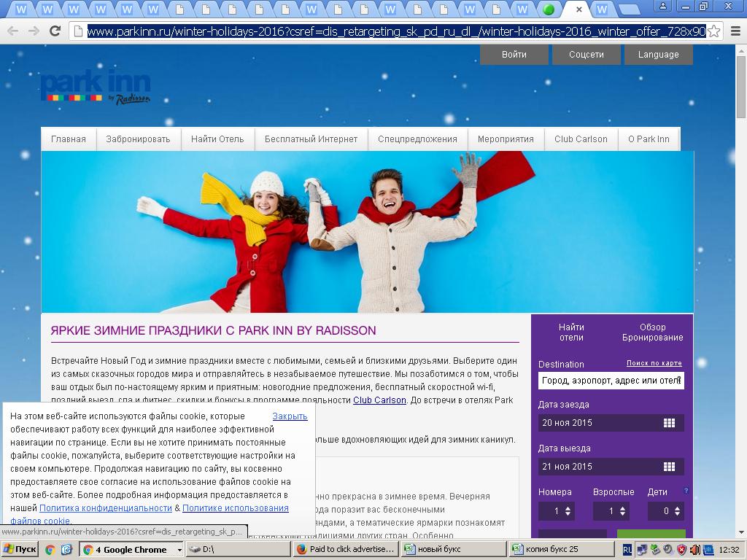Screen dimensions: 747x560
Task: Open the Политике использования файлов cookie link
Action: pos(236,508)
